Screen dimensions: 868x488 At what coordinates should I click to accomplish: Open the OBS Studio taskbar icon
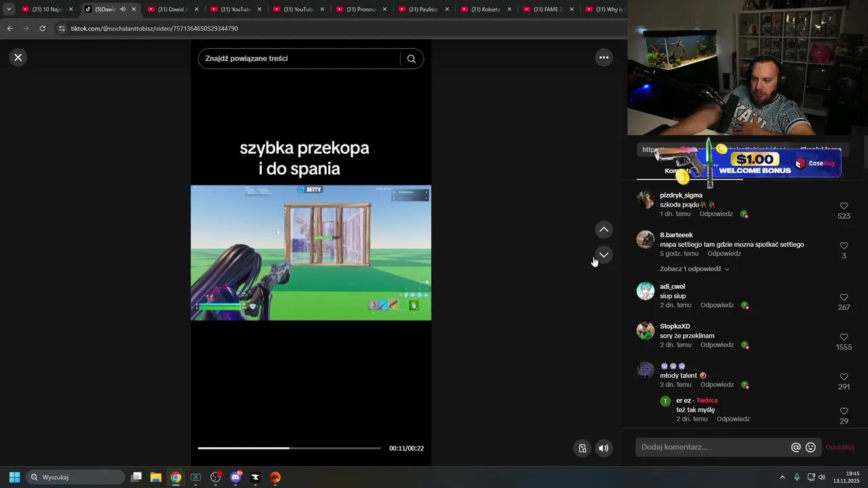tap(216, 477)
